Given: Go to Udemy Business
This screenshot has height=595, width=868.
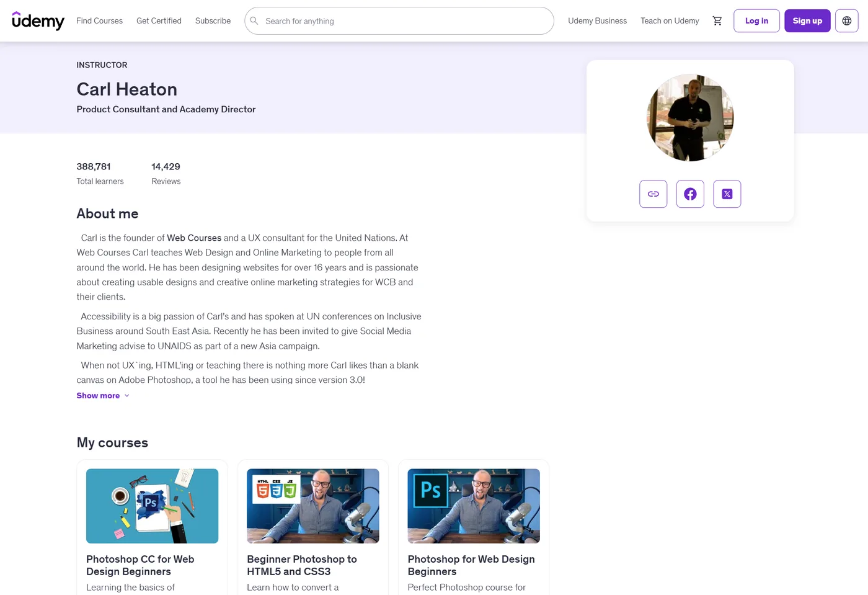Looking at the screenshot, I should pos(598,21).
